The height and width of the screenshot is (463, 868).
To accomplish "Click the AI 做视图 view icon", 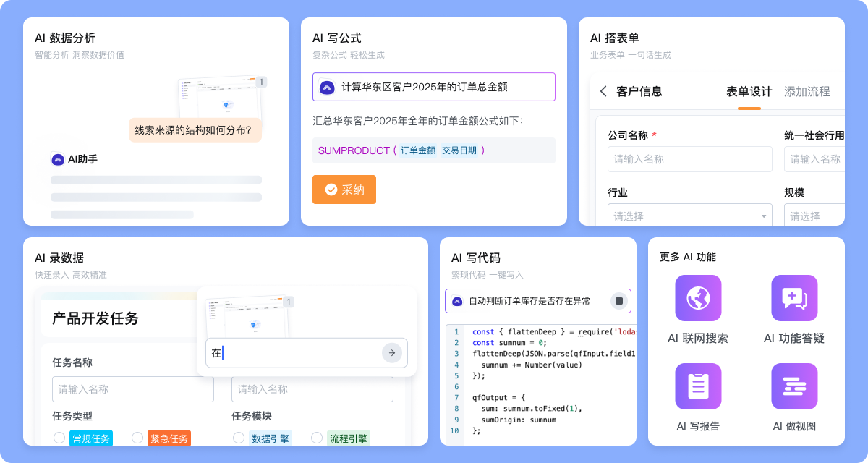I will 793,386.
